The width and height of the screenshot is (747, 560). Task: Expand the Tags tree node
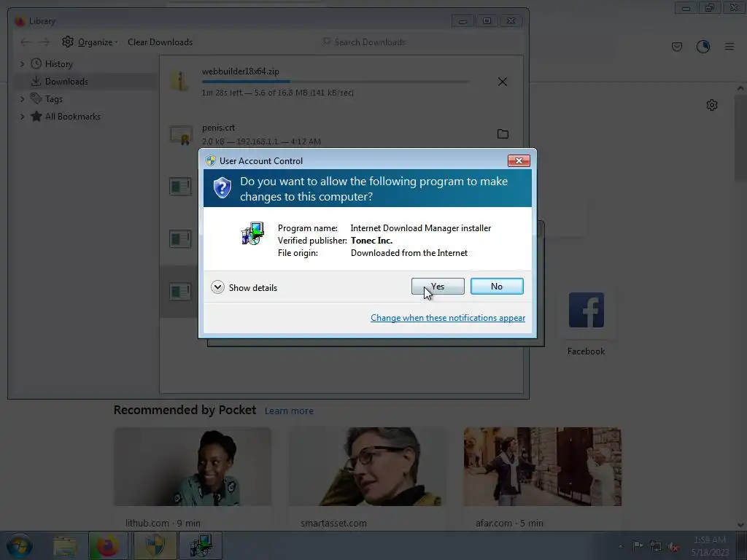pos(22,99)
